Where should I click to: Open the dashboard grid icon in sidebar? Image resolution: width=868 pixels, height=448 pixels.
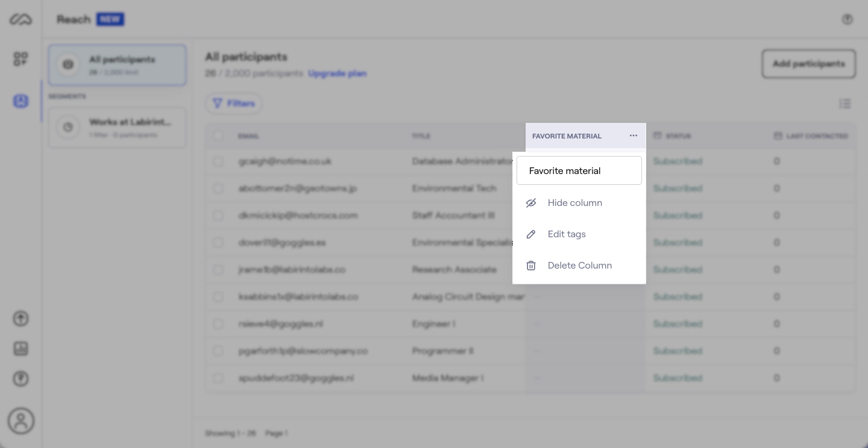click(x=21, y=59)
